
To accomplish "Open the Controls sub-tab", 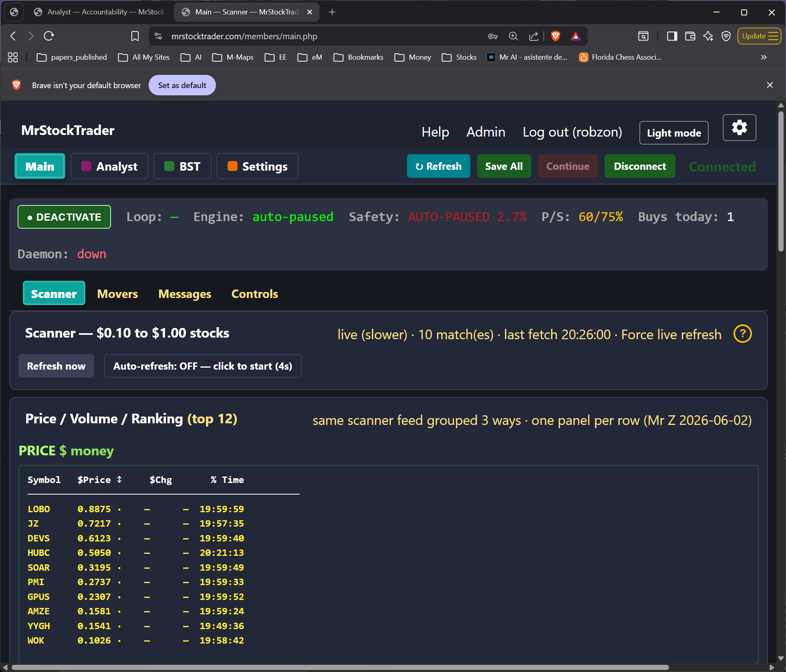I will click(255, 294).
